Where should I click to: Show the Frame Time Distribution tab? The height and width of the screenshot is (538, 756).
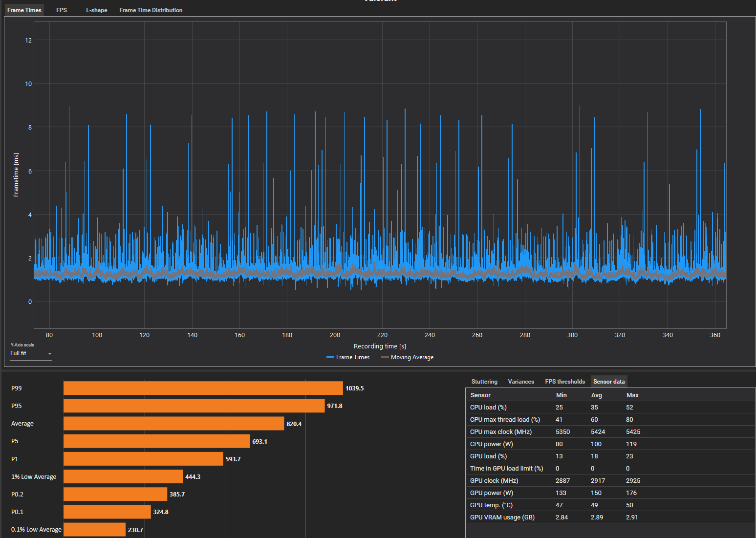[151, 10]
